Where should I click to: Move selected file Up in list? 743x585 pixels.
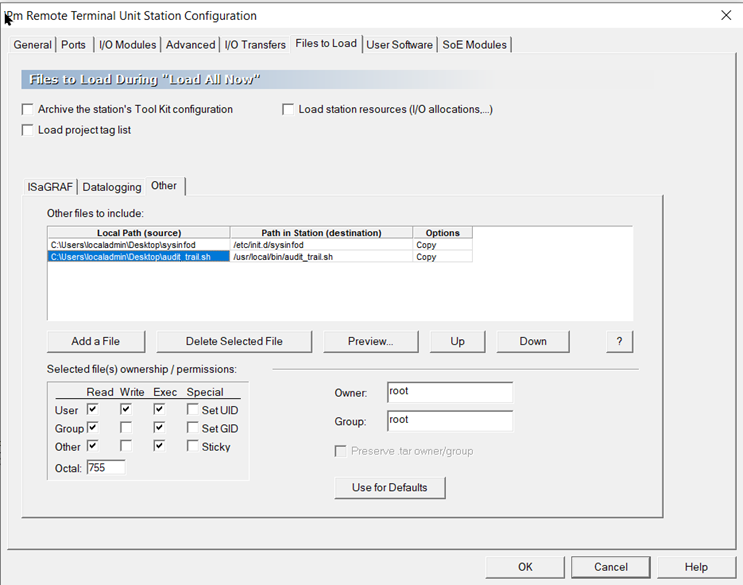coord(457,341)
